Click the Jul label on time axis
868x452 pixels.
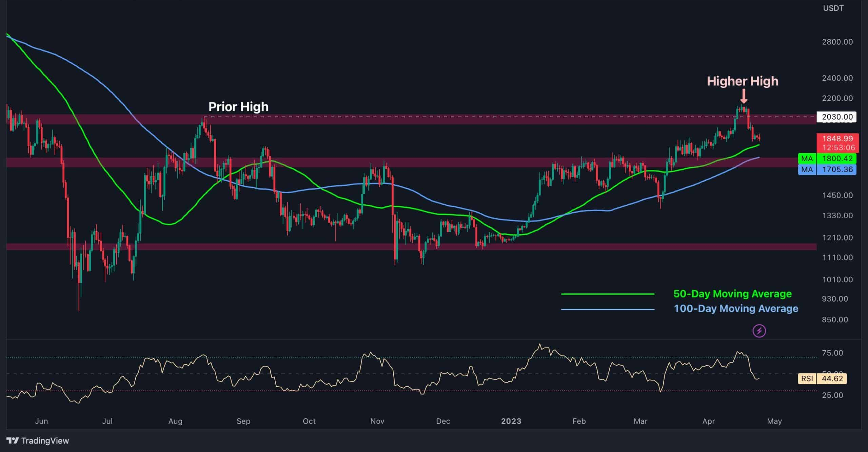click(x=107, y=421)
